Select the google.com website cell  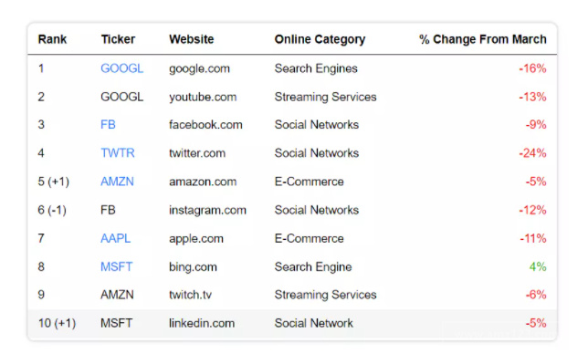point(199,68)
